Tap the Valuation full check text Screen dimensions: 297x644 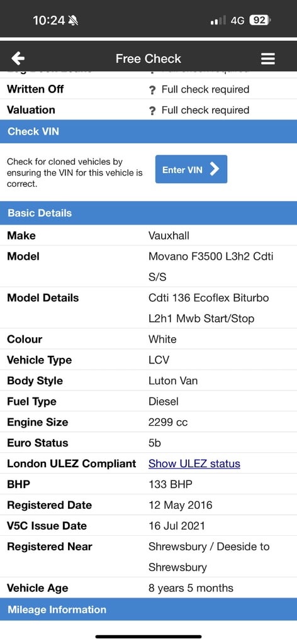point(205,110)
